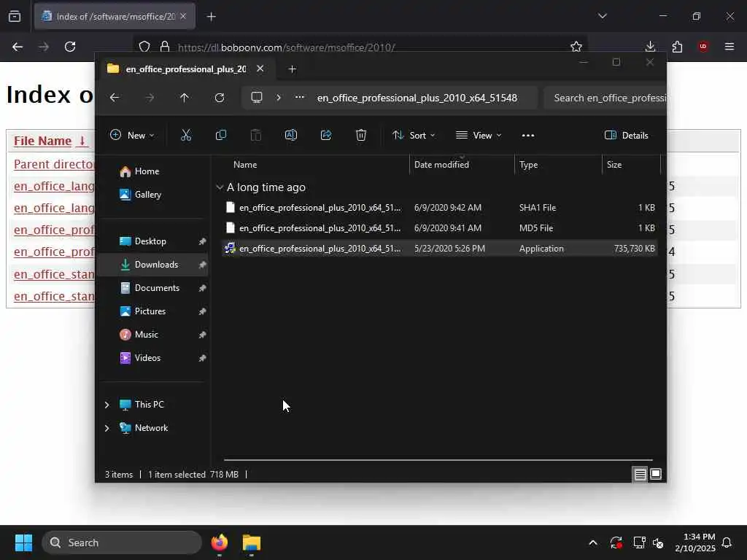Click the Rename icon in Explorer toolbar

(291, 135)
